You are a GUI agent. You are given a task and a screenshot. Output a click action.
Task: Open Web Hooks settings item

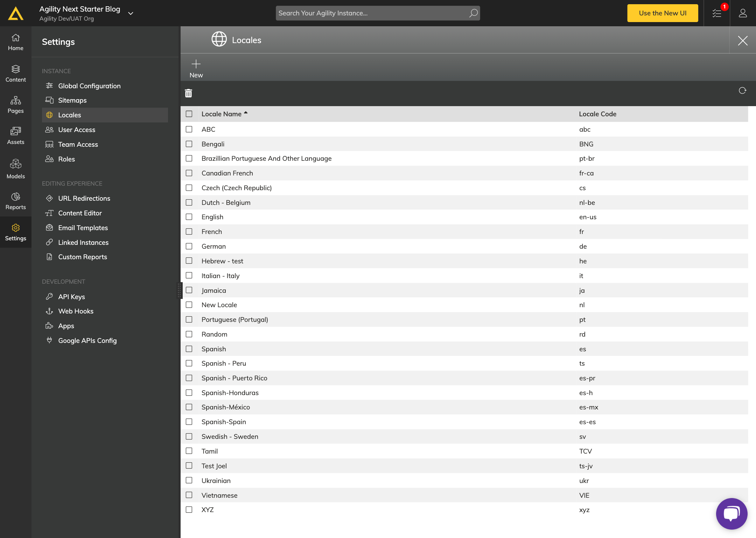[76, 311]
